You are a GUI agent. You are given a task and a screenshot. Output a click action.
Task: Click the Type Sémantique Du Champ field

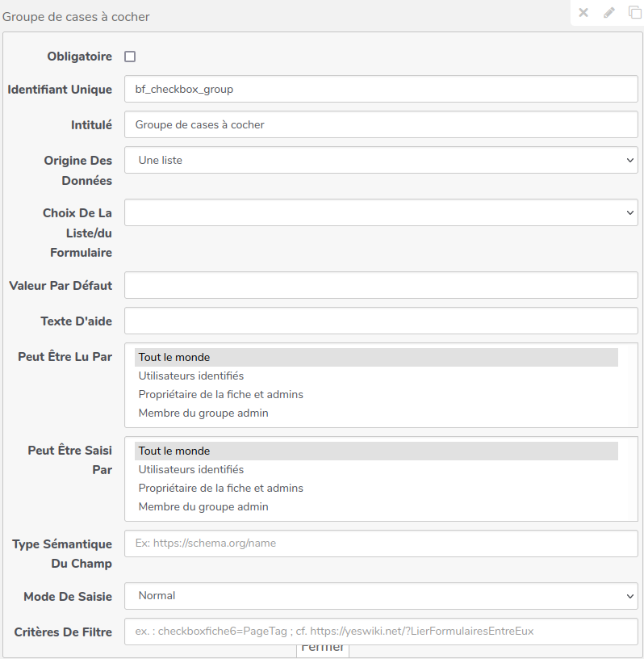pos(381,544)
